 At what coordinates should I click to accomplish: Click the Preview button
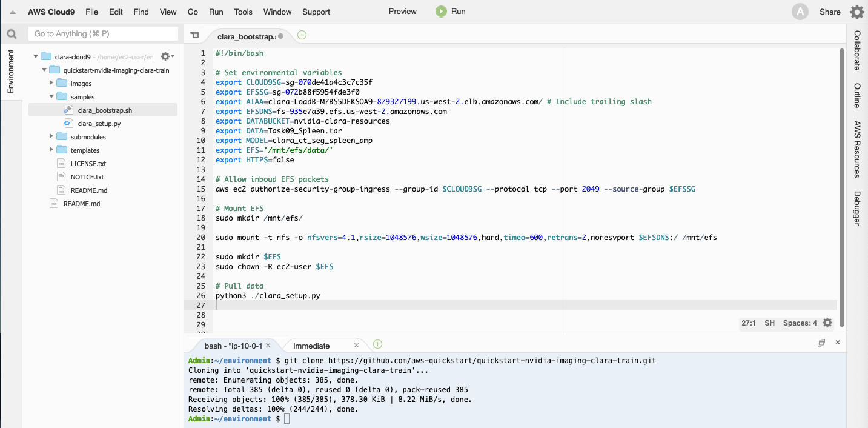402,12
